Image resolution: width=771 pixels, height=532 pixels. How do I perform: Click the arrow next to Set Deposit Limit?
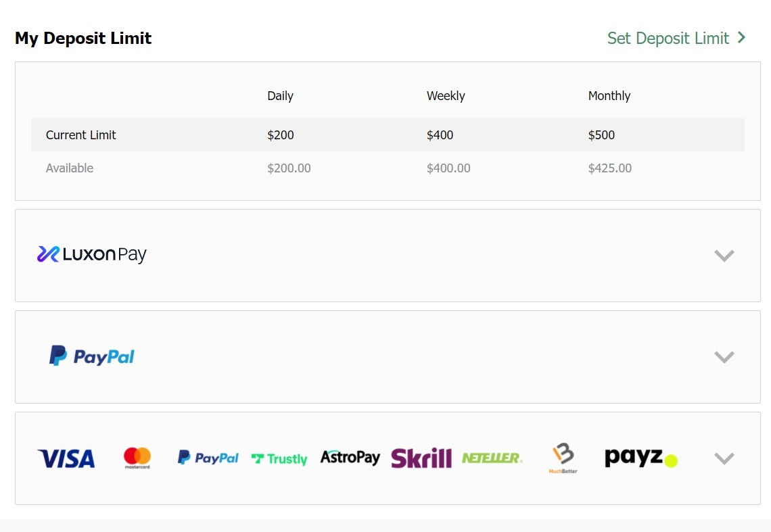742,38
